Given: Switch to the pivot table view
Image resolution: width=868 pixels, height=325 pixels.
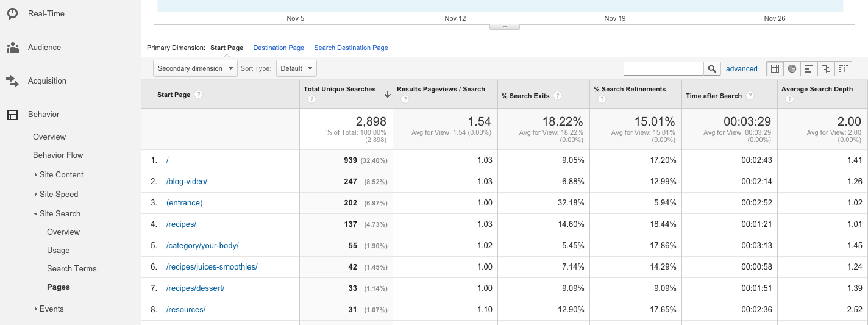Looking at the screenshot, I should (843, 69).
